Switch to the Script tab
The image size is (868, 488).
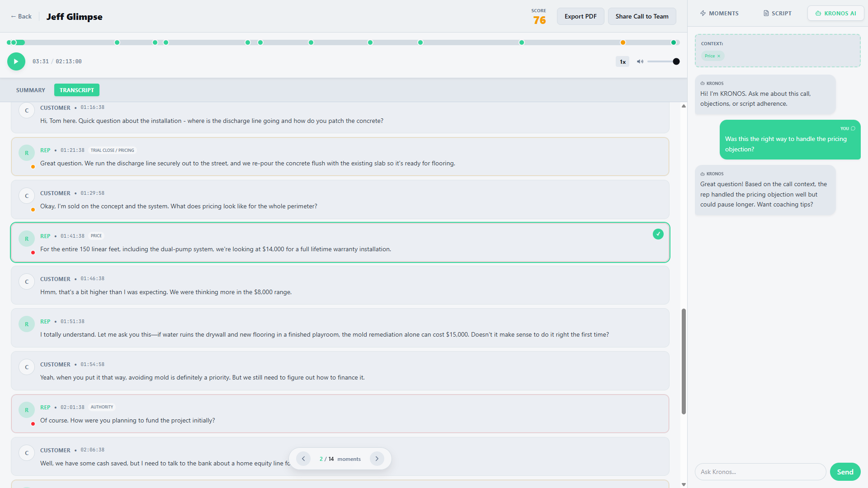coord(778,14)
